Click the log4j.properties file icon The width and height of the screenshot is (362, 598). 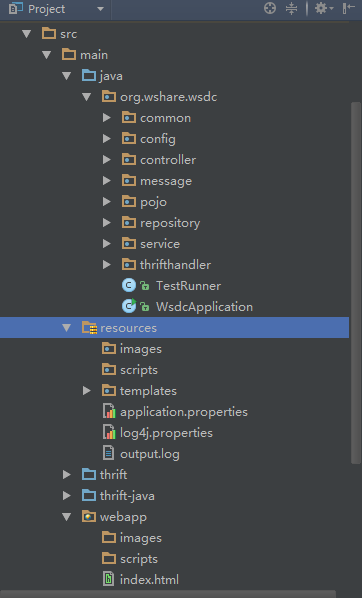(109, 432)
